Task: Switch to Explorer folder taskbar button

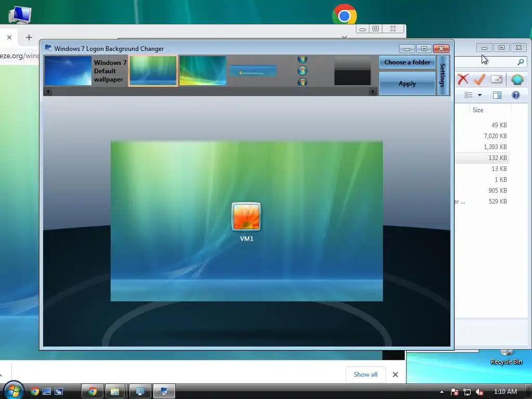Action: pos(115,392)
